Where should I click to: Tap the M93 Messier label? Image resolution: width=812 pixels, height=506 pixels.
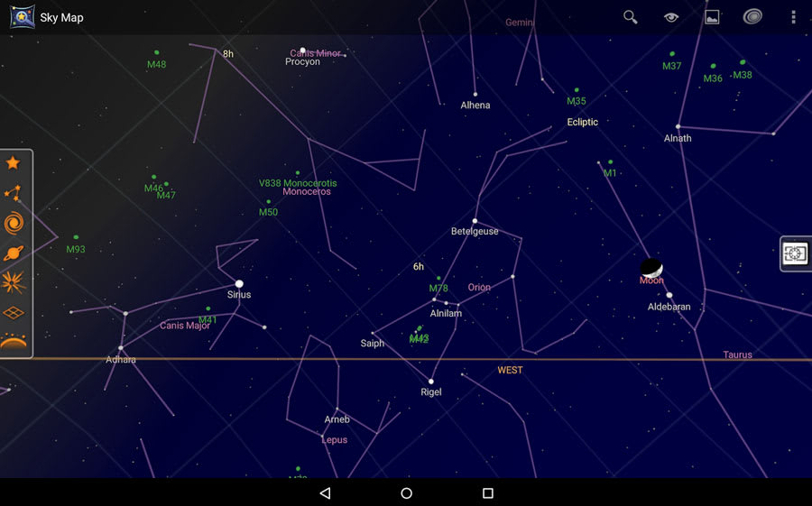76,249
